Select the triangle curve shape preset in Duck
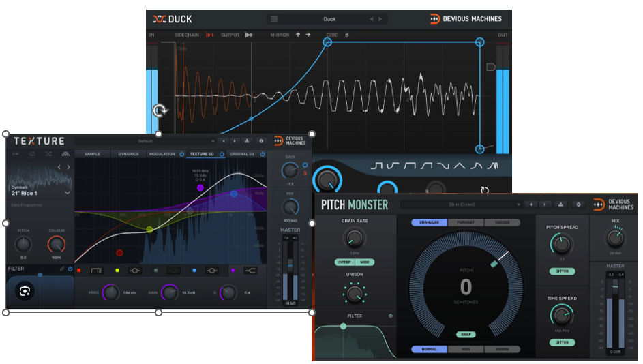643x364 pixels. click(460, 166)
